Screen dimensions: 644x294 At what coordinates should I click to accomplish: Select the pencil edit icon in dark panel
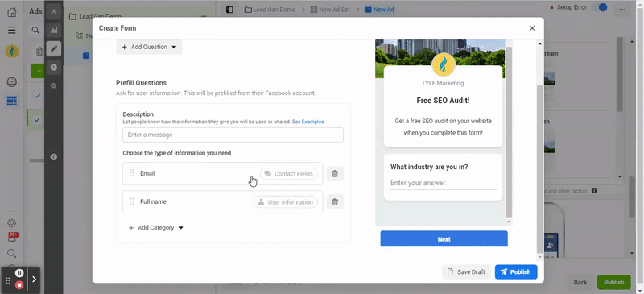54,48
